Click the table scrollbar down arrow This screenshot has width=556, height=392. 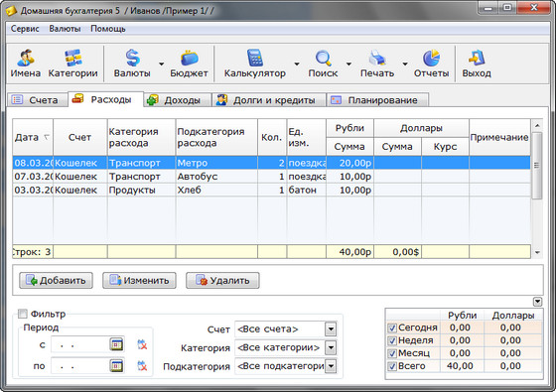[x=537, y=252]
